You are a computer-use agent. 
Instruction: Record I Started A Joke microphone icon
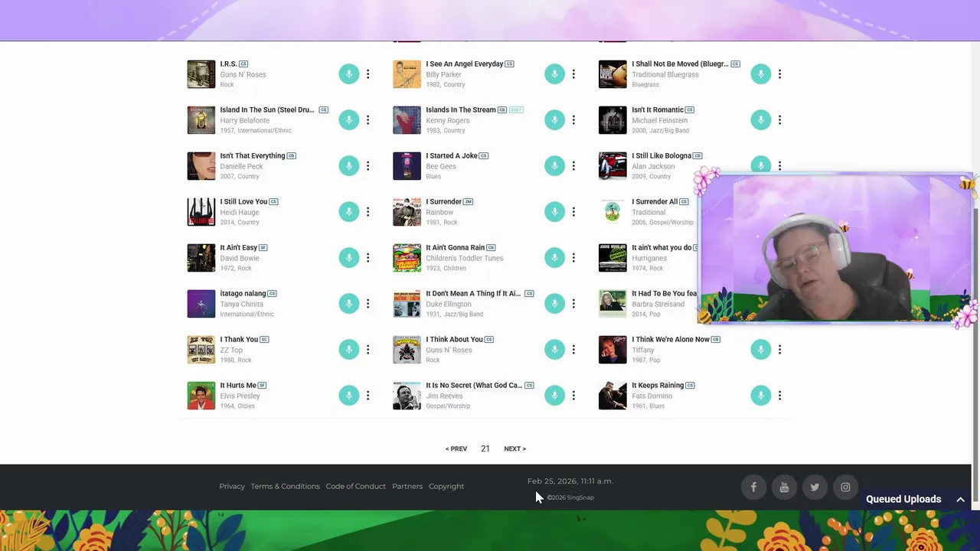tap(554, 165)
